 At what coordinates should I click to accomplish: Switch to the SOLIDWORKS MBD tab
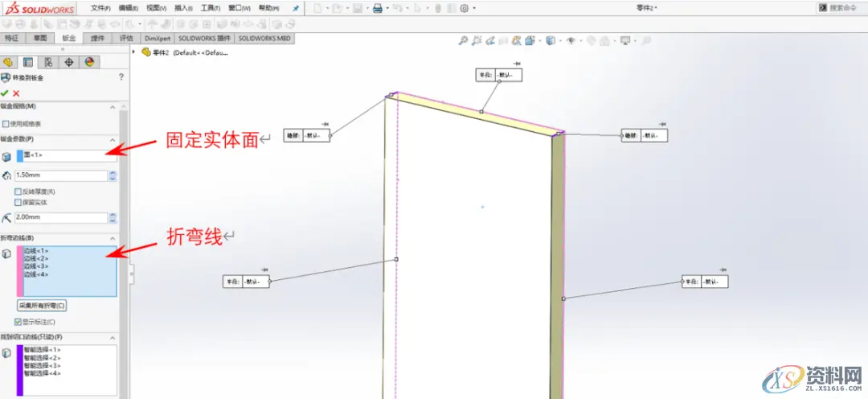(x=264, y=39)
